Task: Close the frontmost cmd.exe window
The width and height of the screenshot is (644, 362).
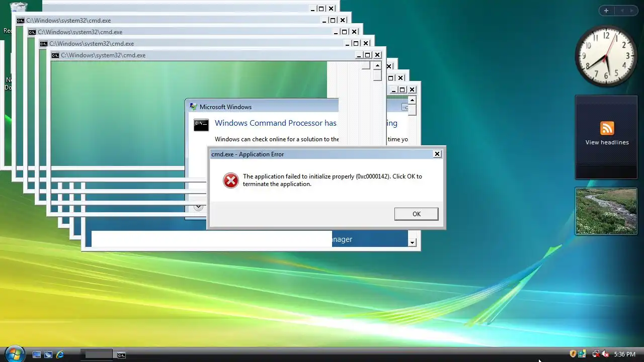Action: (x=377, y=55)
